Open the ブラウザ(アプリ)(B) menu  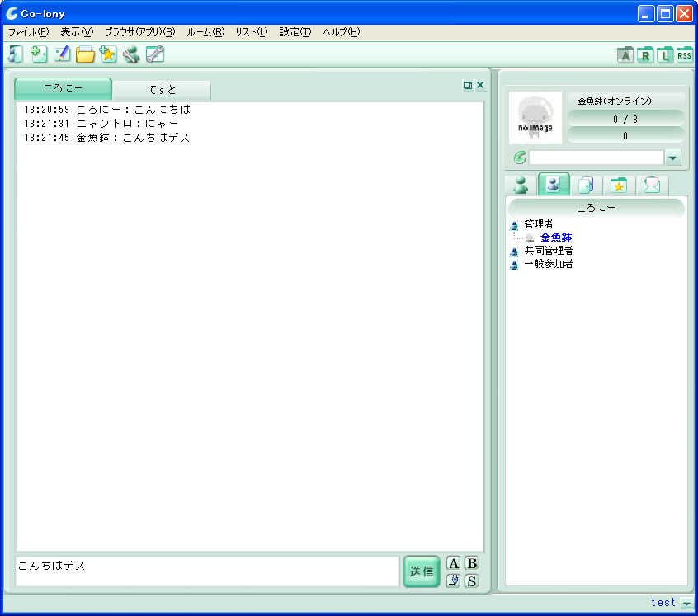click(139, 32)
